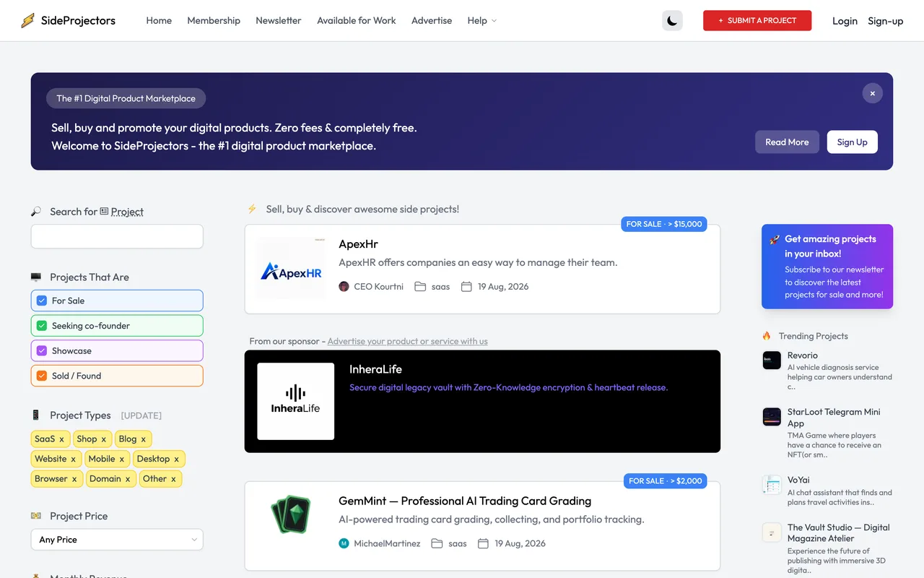Remove the Browser project type tag
This screenshot has width=924, height=578.
pos(74,479)
